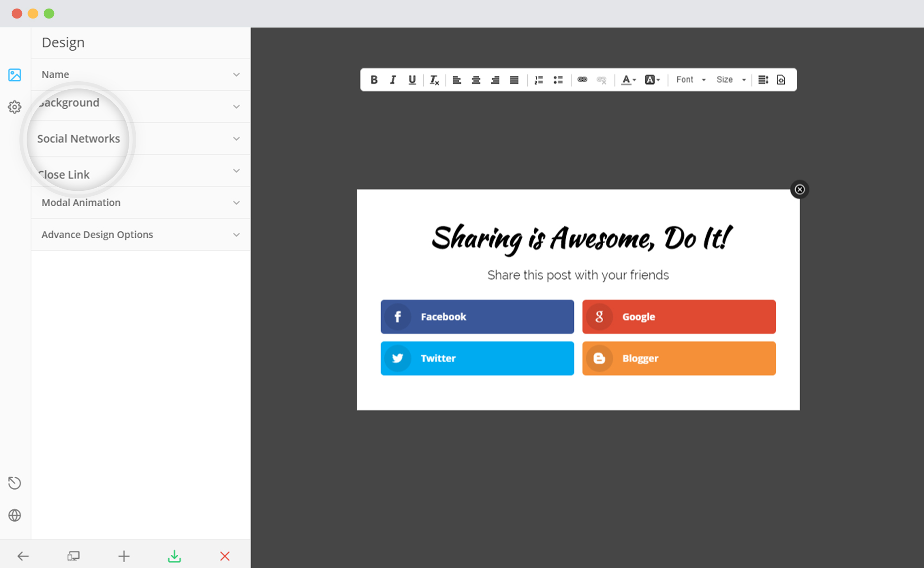Click the Modal Animation menu item
Screen dimensions: 924x568
coord(139,203)
